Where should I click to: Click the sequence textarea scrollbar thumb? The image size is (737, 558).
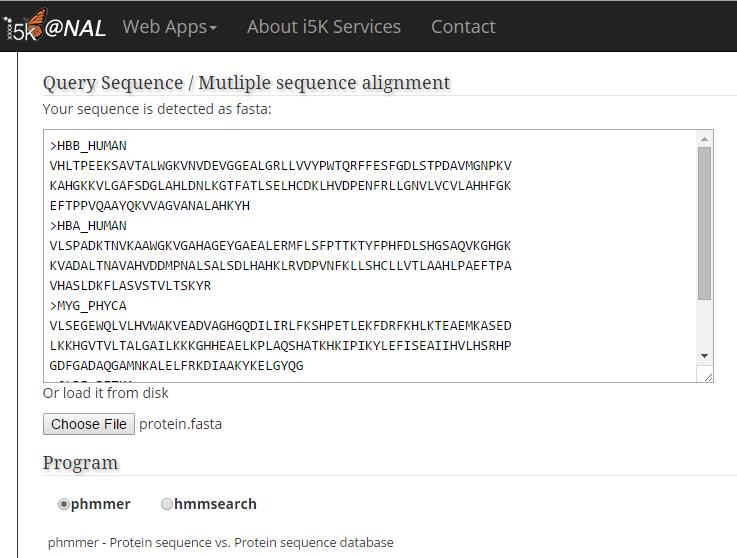click(705, 222)
